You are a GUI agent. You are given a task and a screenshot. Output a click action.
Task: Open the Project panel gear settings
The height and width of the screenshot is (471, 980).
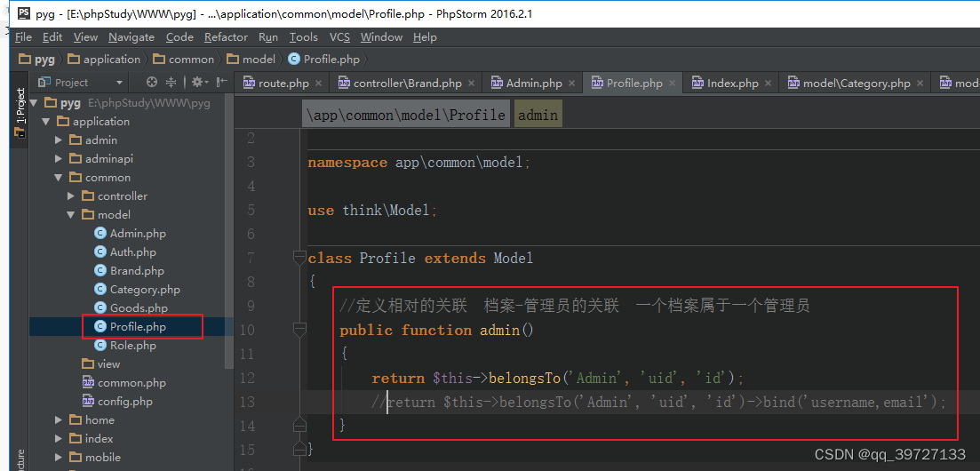click(199, 82)
